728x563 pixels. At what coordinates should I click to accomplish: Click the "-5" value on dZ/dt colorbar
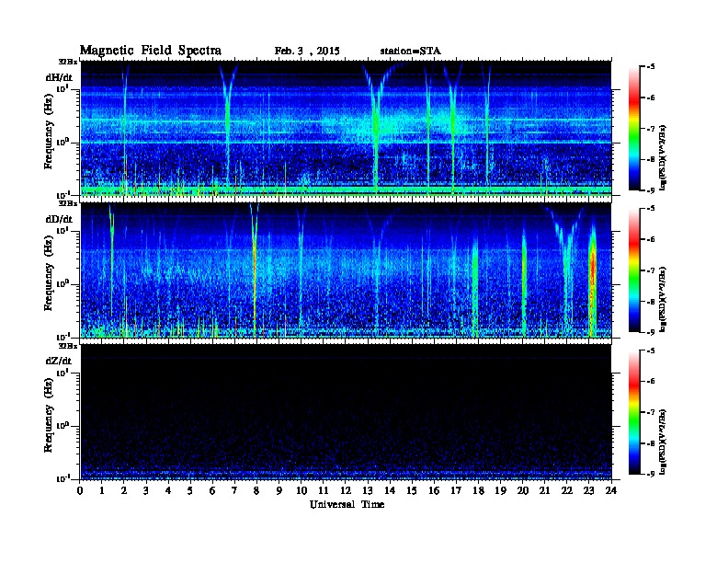click(x=650, y=350)
